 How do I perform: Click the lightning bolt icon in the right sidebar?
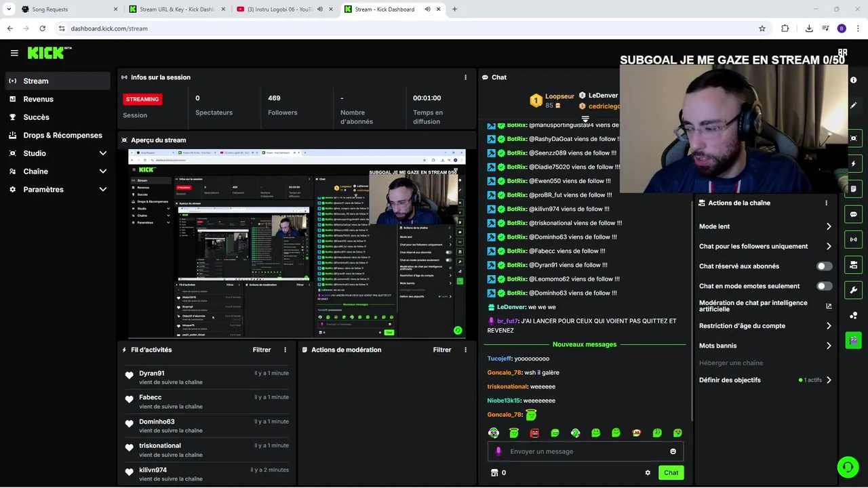853,164
